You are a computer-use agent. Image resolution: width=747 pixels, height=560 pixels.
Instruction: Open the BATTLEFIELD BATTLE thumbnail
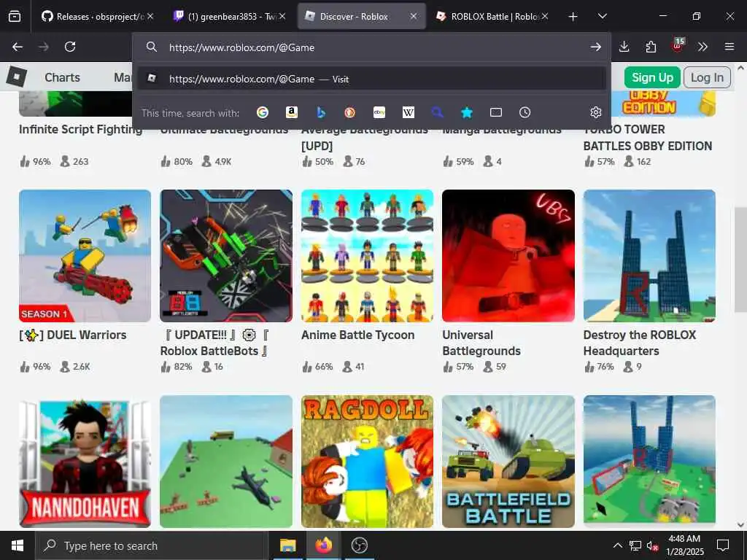click(x=508, y=462)
